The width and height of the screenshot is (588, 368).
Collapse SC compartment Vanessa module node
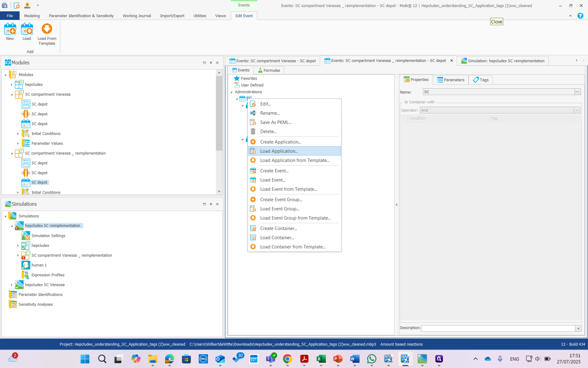click(x=12, y=94)
